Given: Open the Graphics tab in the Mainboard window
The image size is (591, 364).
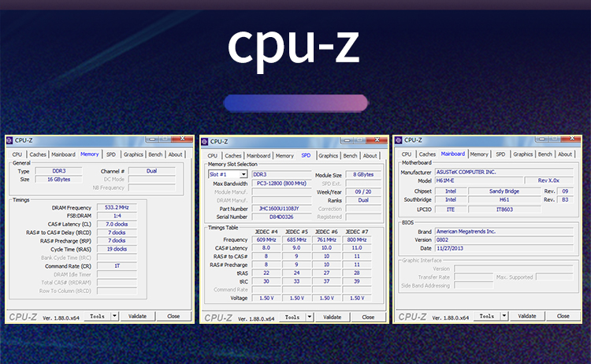Looking at the screenshot, I should click(x=522, y=154).
